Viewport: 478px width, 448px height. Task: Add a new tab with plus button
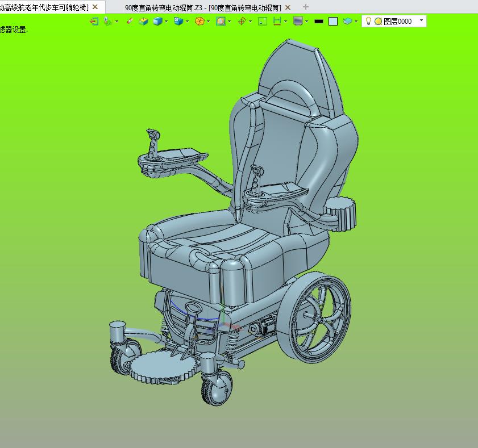coord(306,7)
